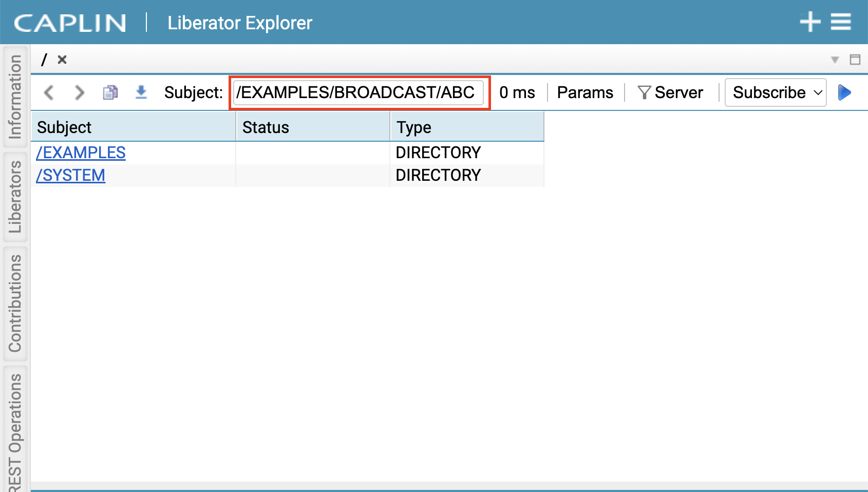This screenshot has width=868, height=492.
Task: Maximize panel with the square icon
Action: pyautogui.click(x=855, y=60)
